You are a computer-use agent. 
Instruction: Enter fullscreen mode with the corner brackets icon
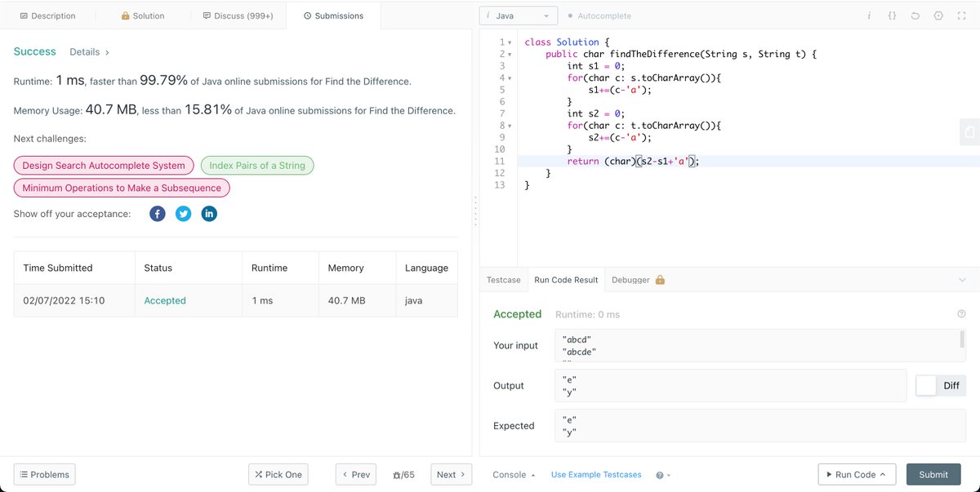[960, 16]
